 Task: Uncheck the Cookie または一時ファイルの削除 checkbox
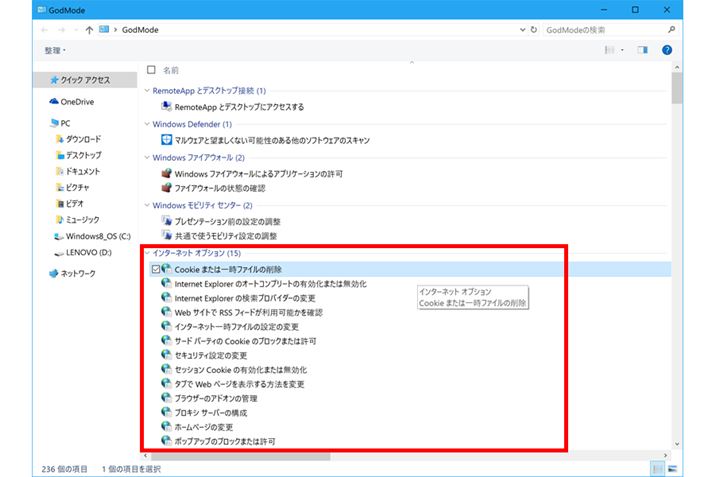pos(156,269)
